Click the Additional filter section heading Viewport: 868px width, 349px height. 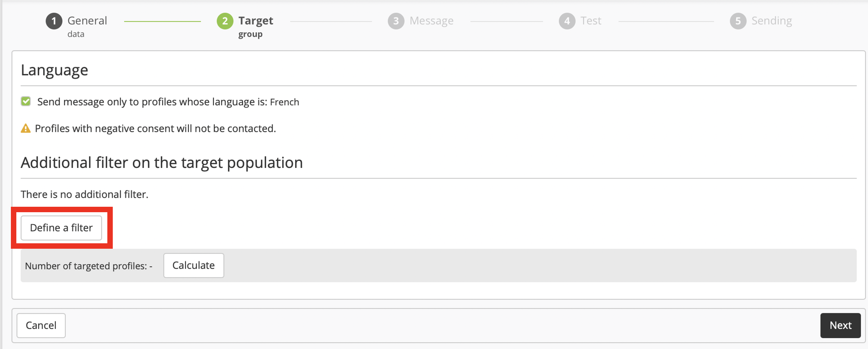(162, 162)
